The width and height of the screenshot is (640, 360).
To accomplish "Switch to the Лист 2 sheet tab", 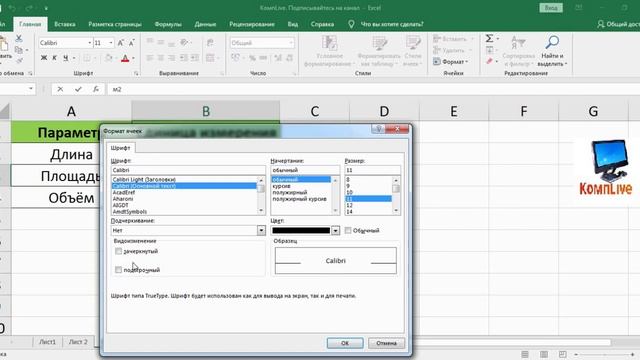I will pos(78,342).
